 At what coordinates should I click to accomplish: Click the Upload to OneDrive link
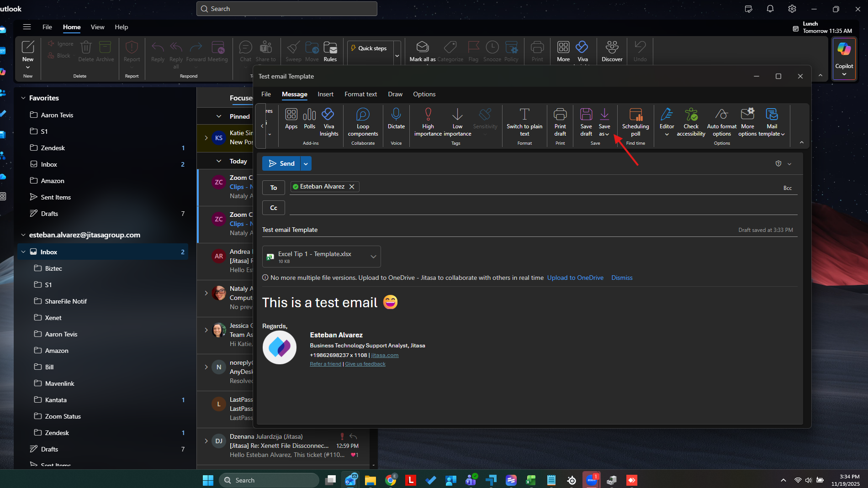pyautogui.click(x=575, y=278)
